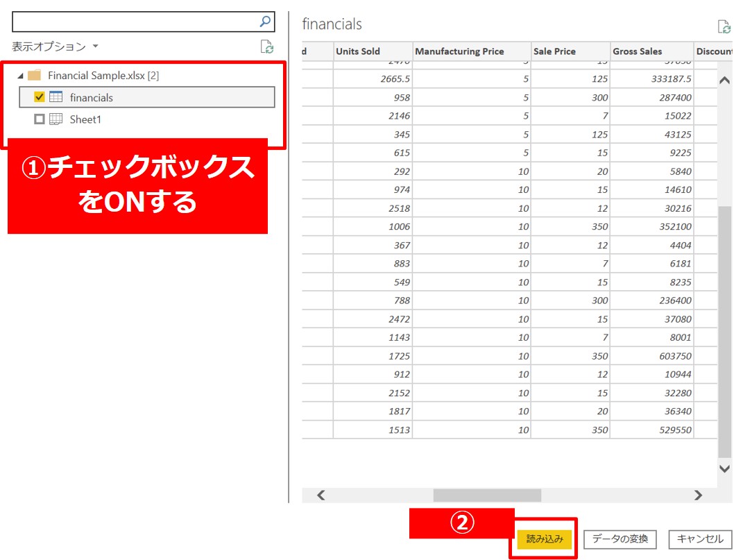Click the vertical scrollbar up arrow
The width and height of the screenshot is (743, 560).
[724, 80]
